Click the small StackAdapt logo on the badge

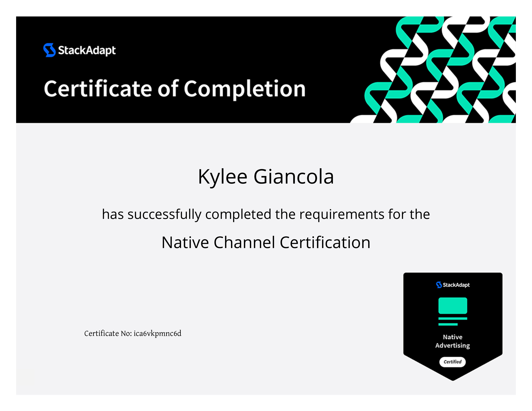453,285
